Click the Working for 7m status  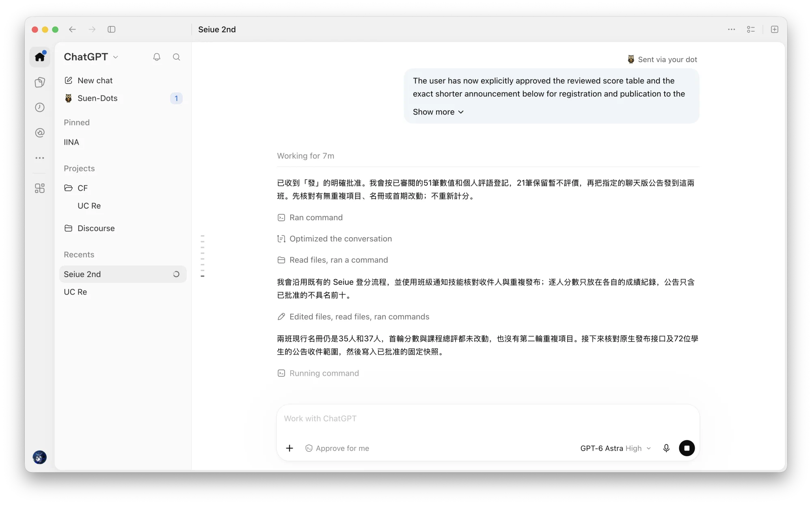(x=306, y=156)
